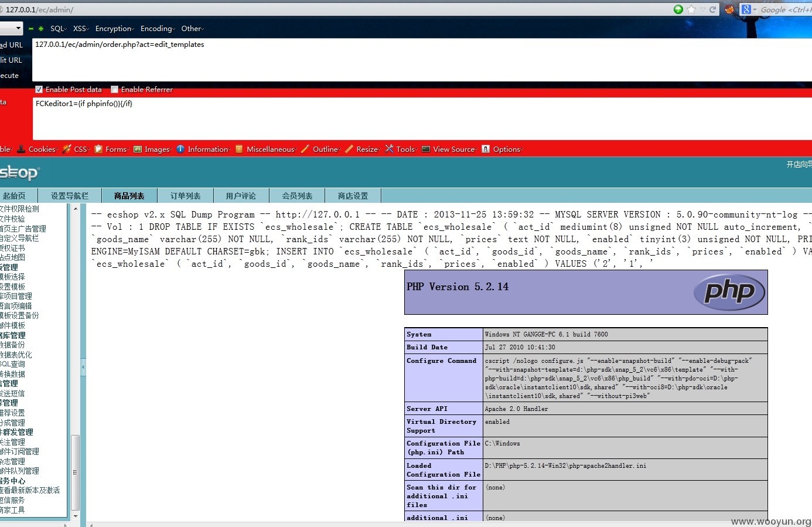Click the Options panel icon
Viewport: 812px width, 527px height.
click(486, 149)
